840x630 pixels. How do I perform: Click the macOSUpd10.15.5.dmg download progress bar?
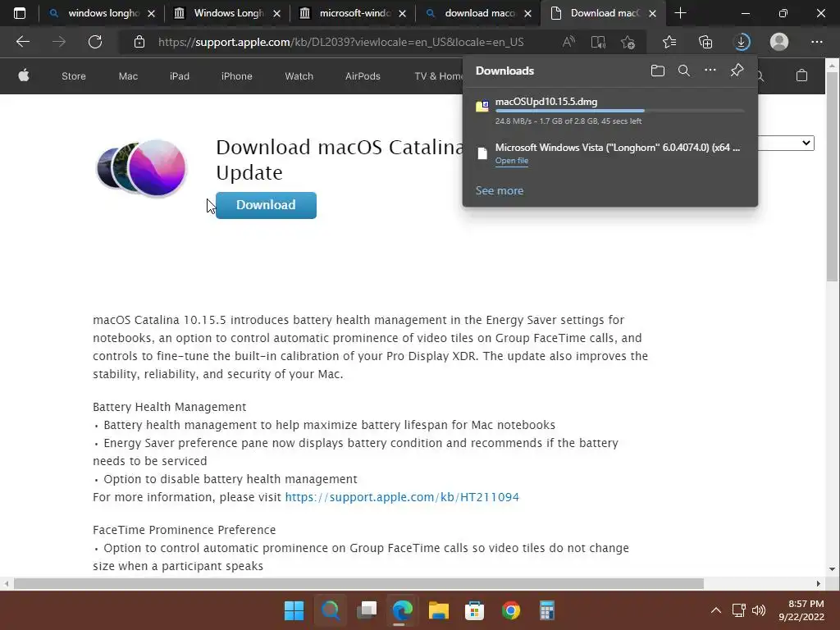pyautogui.click(x=620, y=111)
